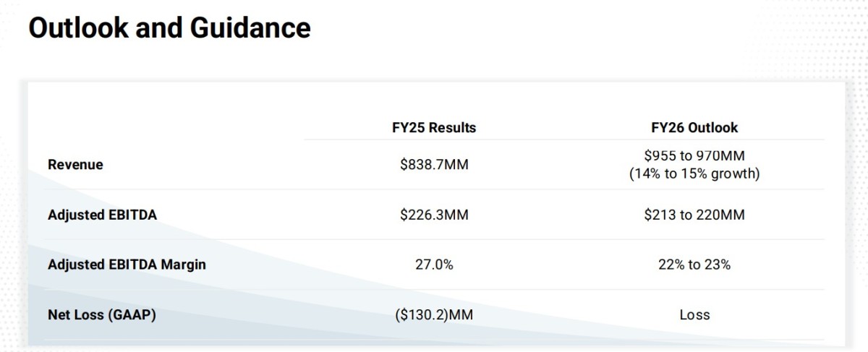Image resolution: width=868 pixels, height=352 pixels.
Task: Select the $226.3MM EBITDA value
Action: [x=434, y=215]
